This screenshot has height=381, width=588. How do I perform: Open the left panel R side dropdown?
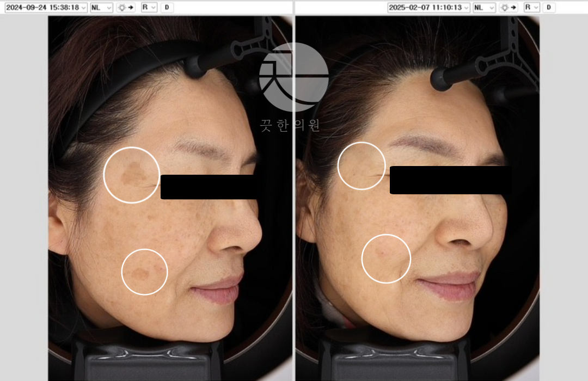tap(149, 8)
